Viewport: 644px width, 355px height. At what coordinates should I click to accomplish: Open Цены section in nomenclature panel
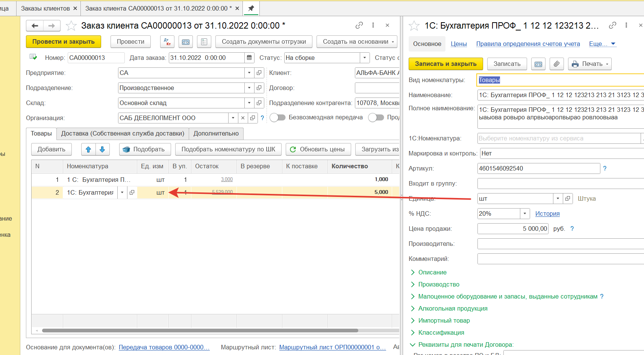459,44
